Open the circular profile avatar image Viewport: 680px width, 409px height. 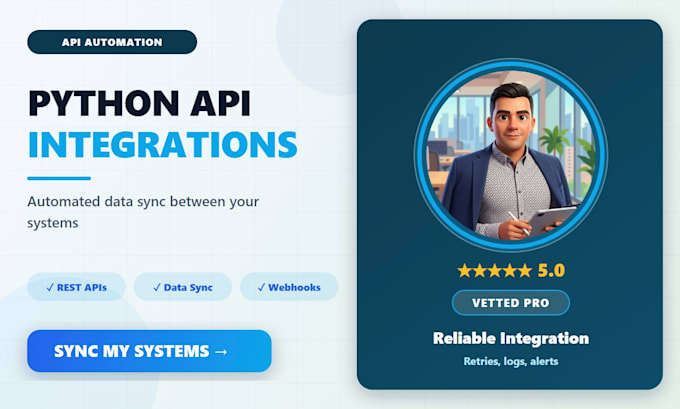[510, 155]
